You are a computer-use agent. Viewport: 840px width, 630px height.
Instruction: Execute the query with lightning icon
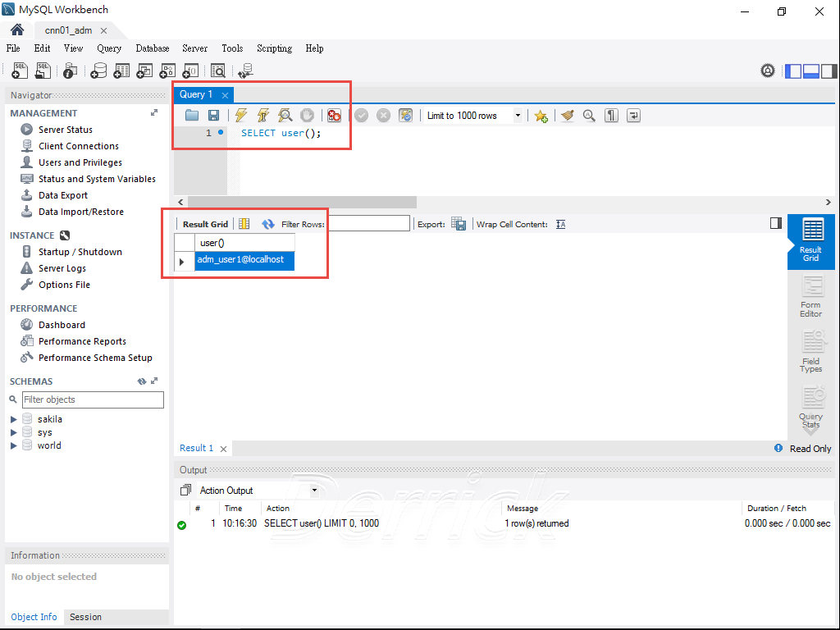click(x=241, y=115)
